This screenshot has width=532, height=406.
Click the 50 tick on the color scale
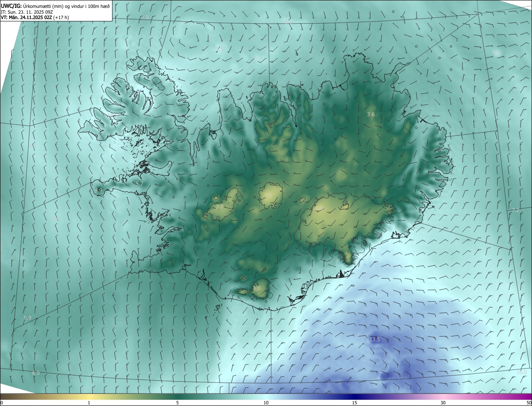(x=529, y=403)
